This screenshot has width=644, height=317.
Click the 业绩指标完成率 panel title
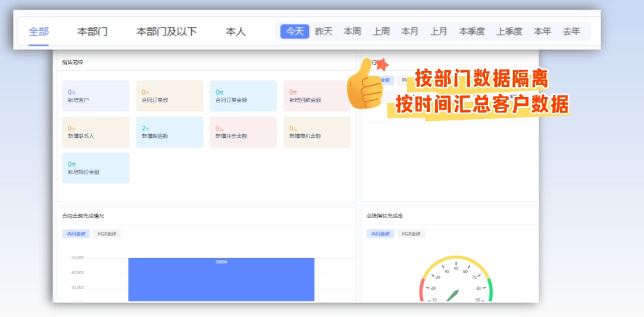(x=385, y=216)
